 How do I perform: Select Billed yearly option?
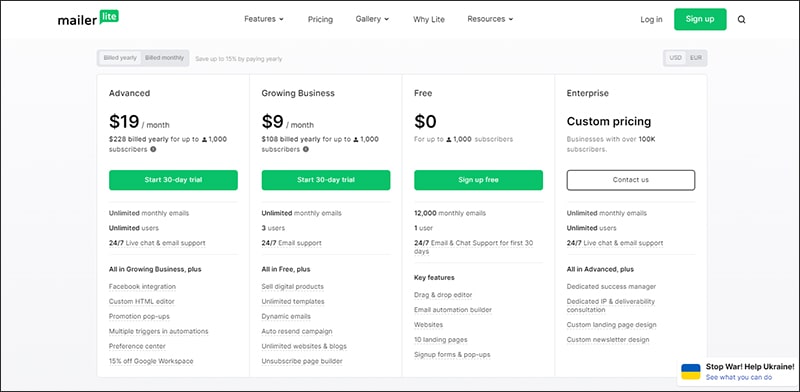[120, 58]
